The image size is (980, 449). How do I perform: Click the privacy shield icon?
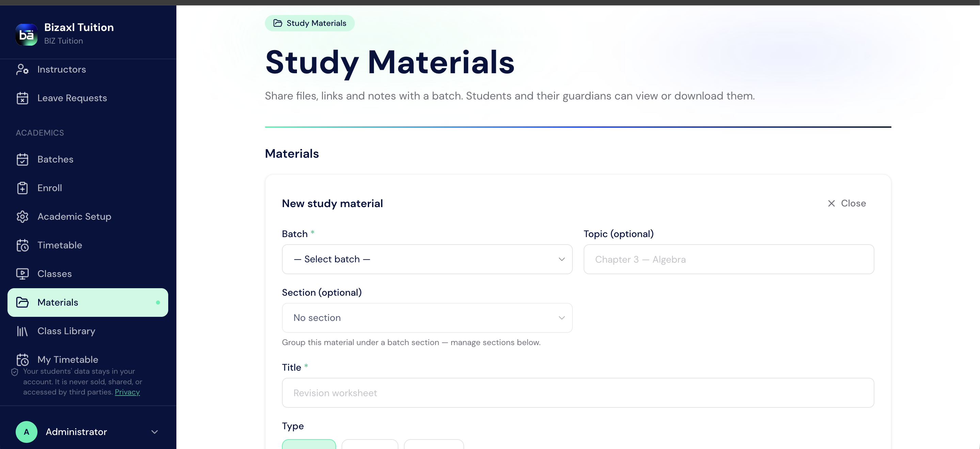(14, 372)
